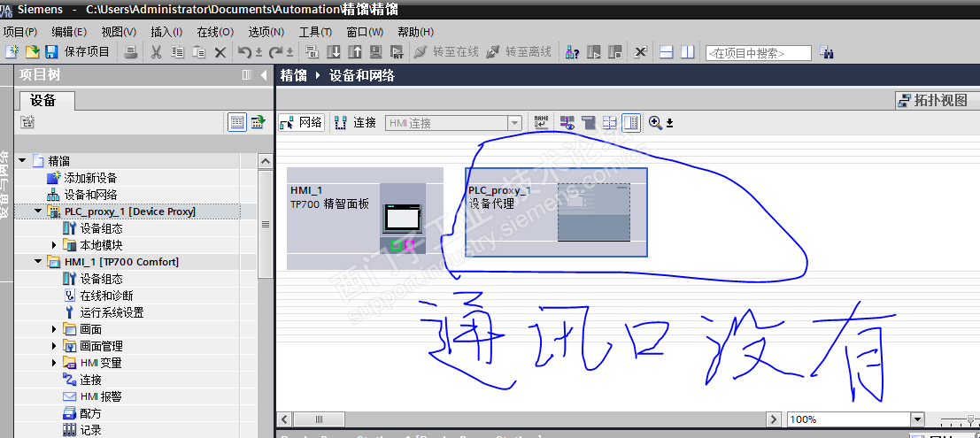
Task: Click the Paste icon
Action: [x=199, y=52]
